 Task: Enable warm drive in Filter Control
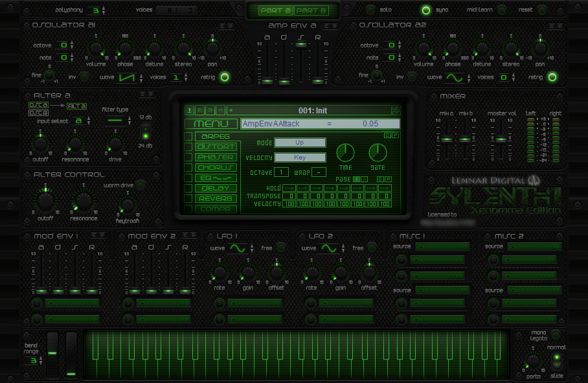(141, 185)
